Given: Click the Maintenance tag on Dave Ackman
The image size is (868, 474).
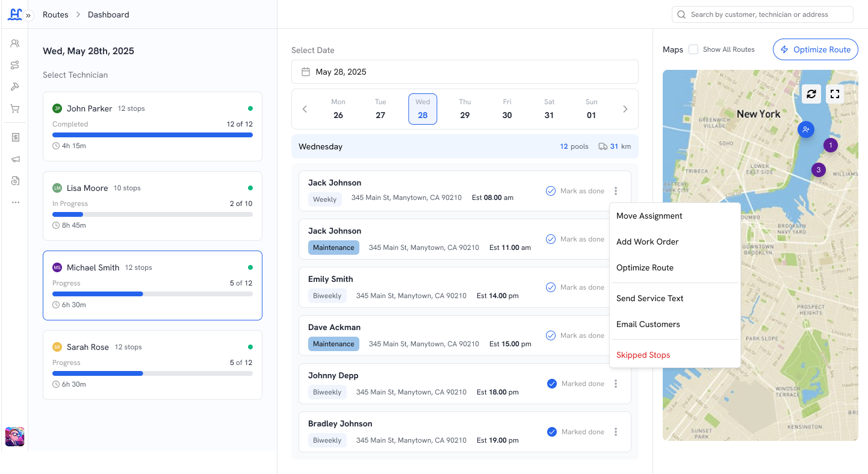Looking at the screenshot, I should (333, 344).
